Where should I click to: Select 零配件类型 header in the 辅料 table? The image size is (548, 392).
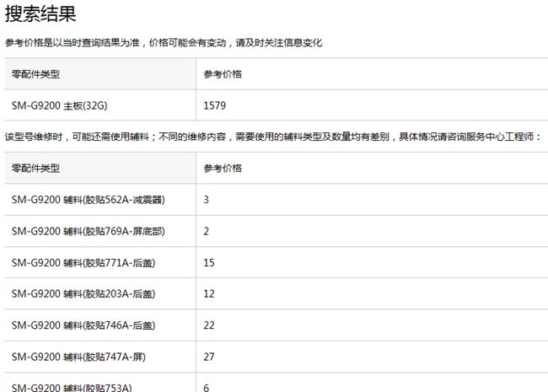pyautogui.click(x=35, y=168)
